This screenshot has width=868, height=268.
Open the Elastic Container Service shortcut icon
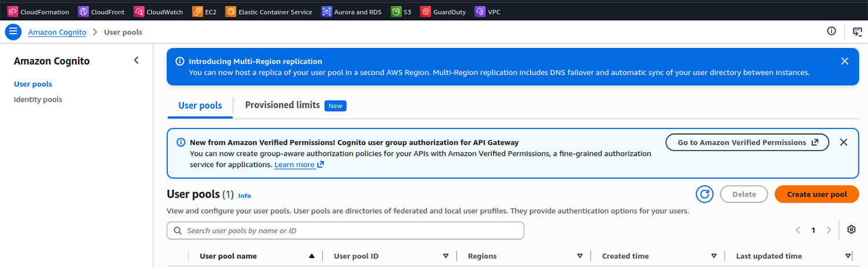230,12
